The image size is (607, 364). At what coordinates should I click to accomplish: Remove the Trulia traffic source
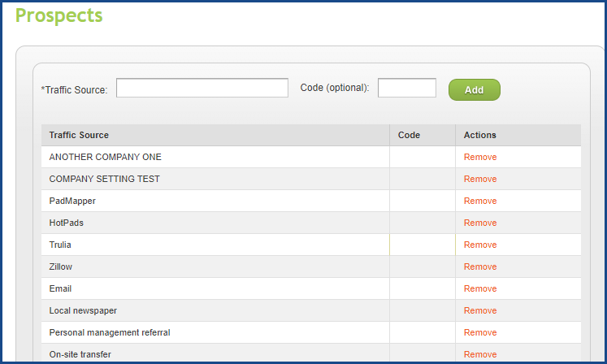click(x=480, y=245)
